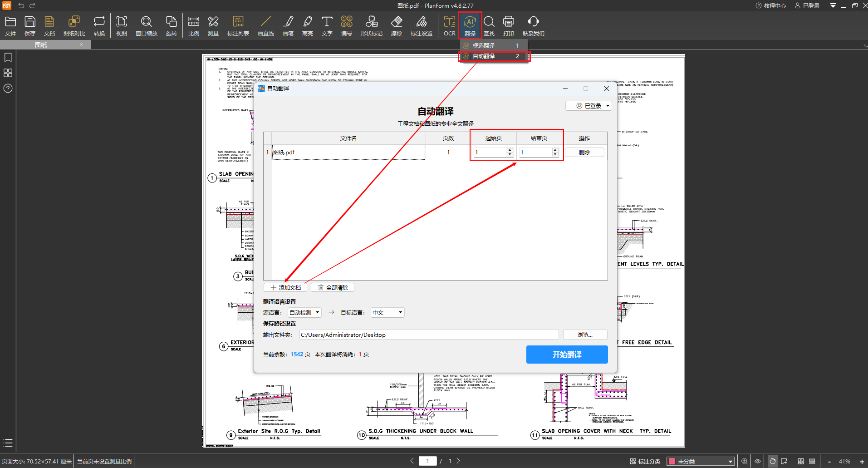The image size is (868, 468).
Task: Choose 框选翻译 from the translate menu
Action: coord(484,46)
